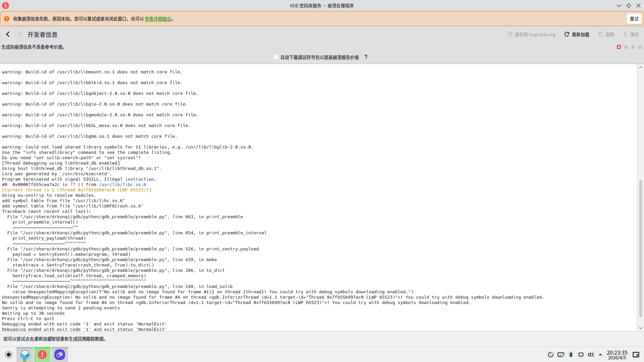The height and width of the screenshot is (362, 644).
Task: Open the help question mark beside checkbox
Action: 366,57
